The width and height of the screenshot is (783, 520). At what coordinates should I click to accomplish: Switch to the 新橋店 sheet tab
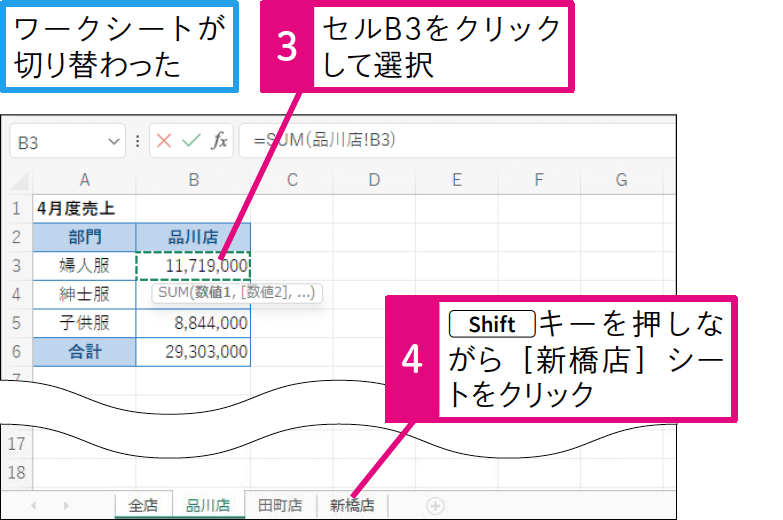(352, 506)
